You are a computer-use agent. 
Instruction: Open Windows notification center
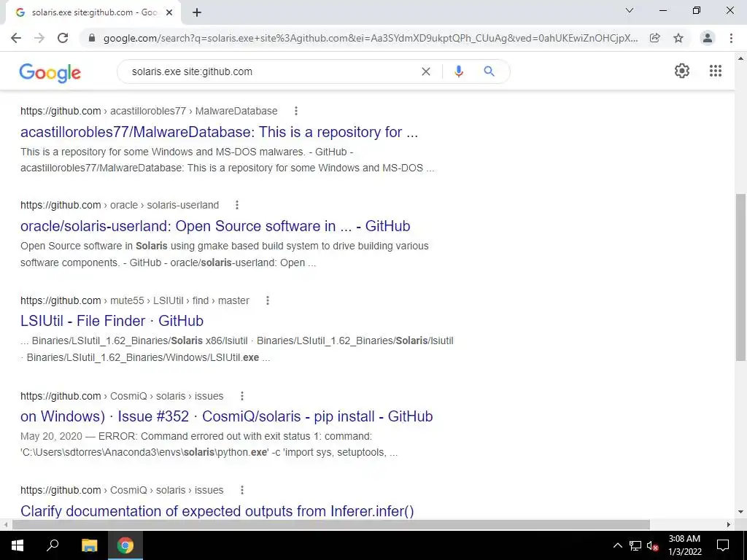(723, 545)
